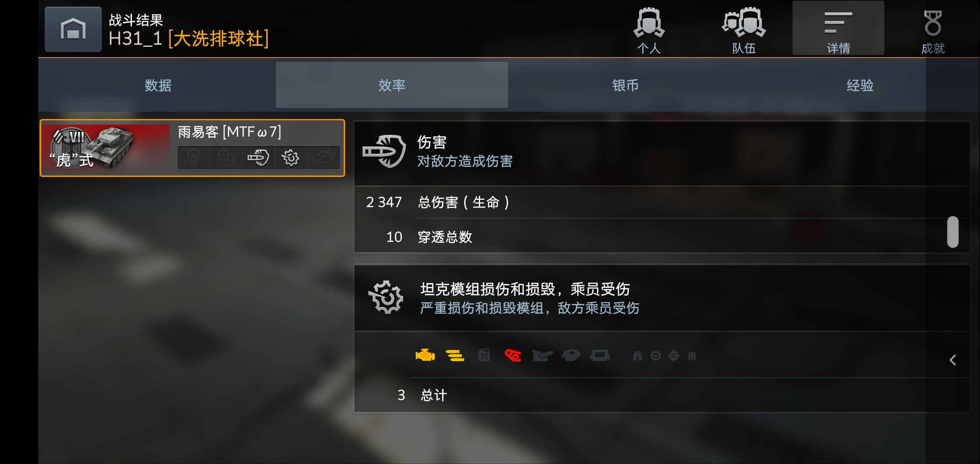Select the red tracks destroyed icon
Viewport: 980px width, 464px height.
point(512,356)
